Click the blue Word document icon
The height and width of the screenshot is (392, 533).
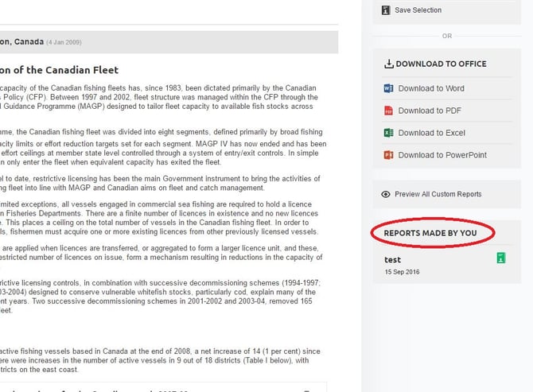tap(387, 88)
